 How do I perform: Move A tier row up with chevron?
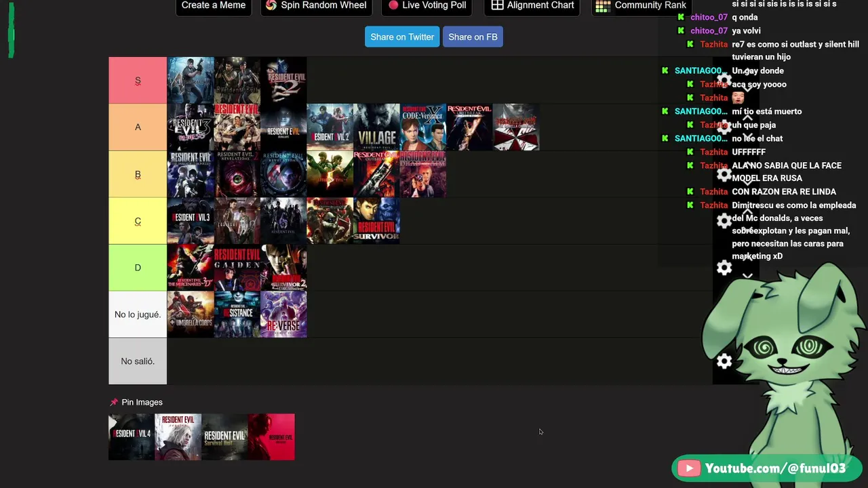747,118
